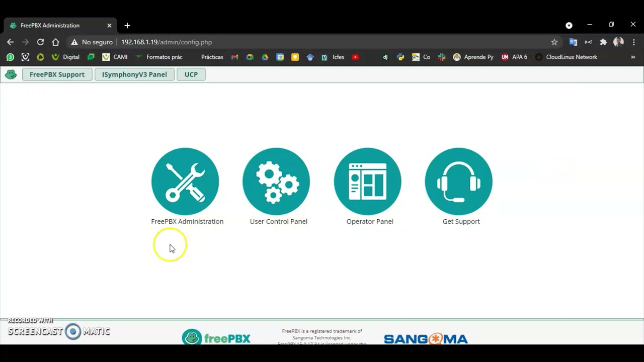The width and height of the screenshot is (644, 362).
Task: Open the dj Django bookmark icon
Action: coord(385,57)
